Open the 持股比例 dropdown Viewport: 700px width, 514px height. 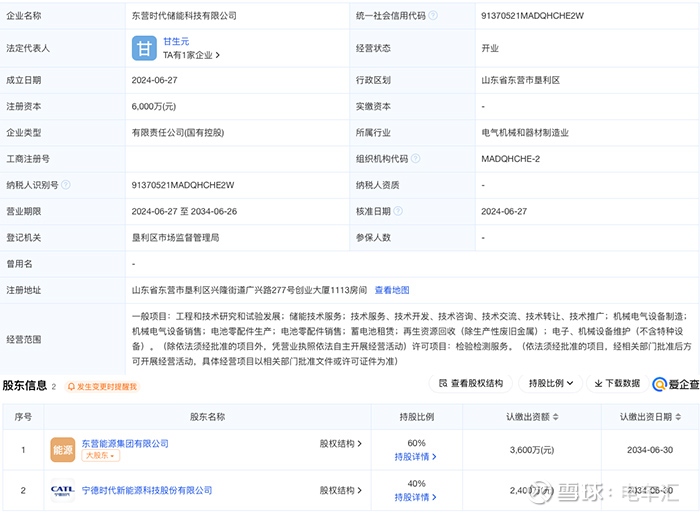[550, 383]
